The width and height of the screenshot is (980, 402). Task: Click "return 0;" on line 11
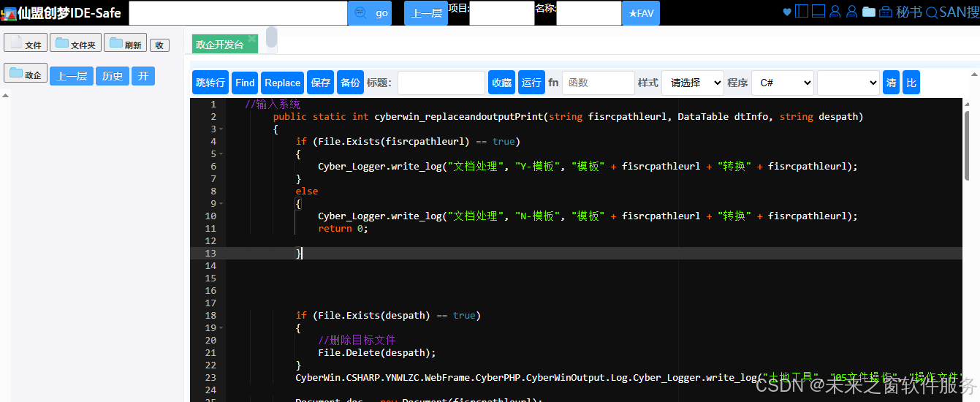343,228
